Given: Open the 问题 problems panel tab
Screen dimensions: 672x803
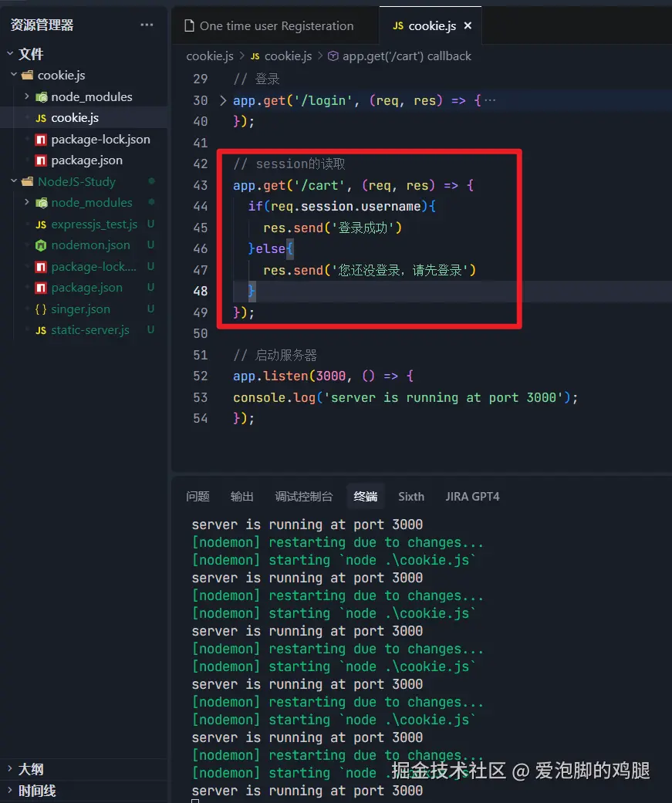Looking at the screenshot, I should click(x=198, y=496).
